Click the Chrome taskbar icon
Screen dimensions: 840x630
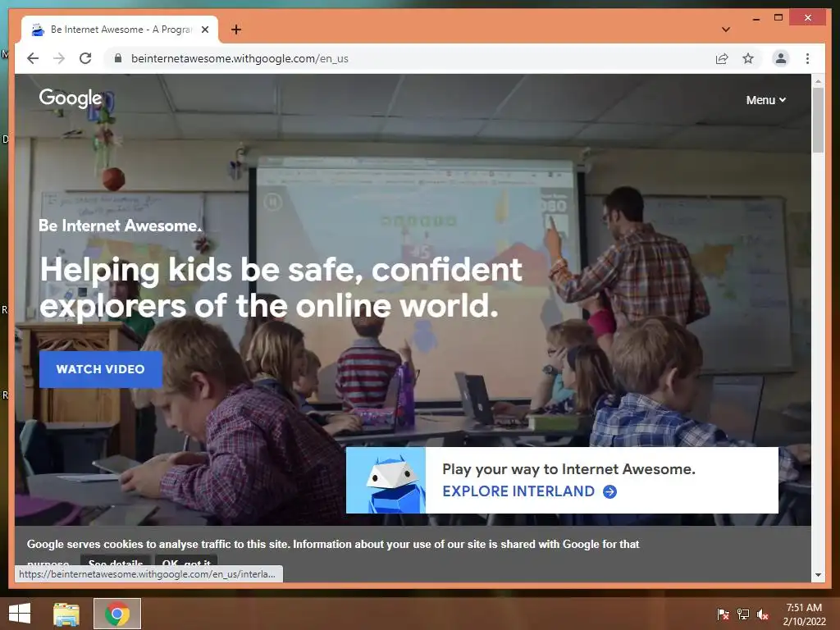pyautogui.click(x=117, y=614)
